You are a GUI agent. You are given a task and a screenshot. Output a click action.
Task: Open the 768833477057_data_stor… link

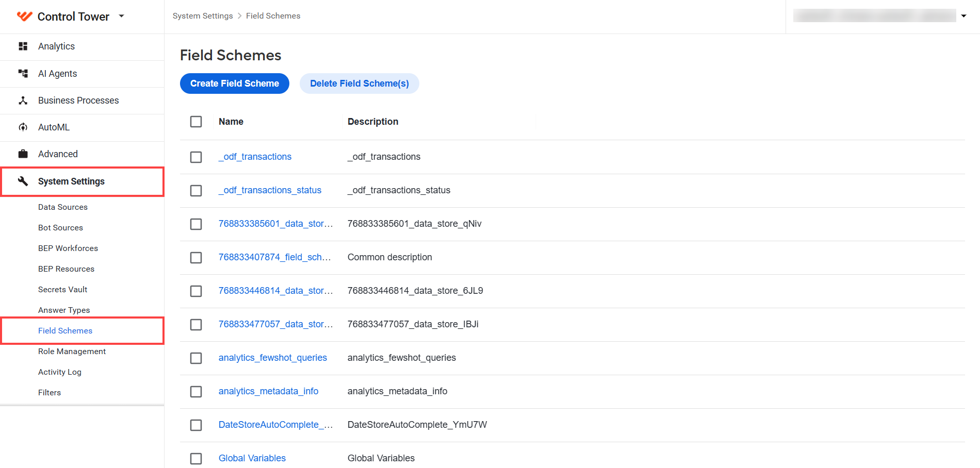click(276, 324)
